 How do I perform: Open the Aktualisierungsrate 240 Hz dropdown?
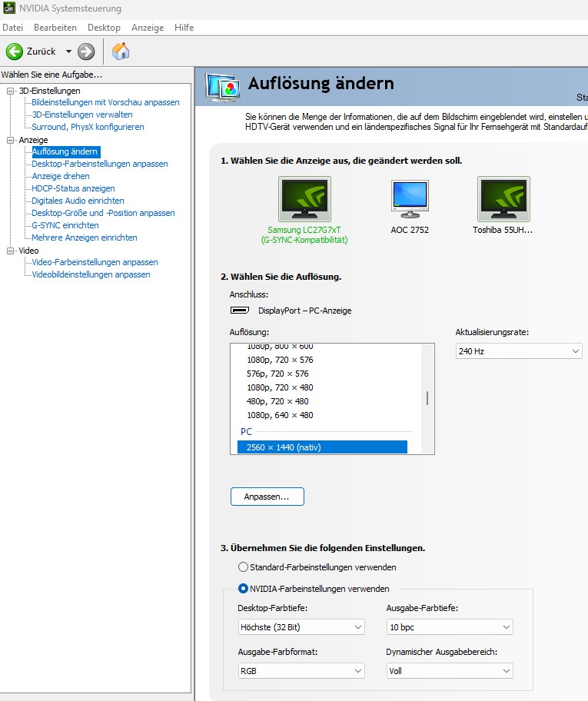(519, 351)
